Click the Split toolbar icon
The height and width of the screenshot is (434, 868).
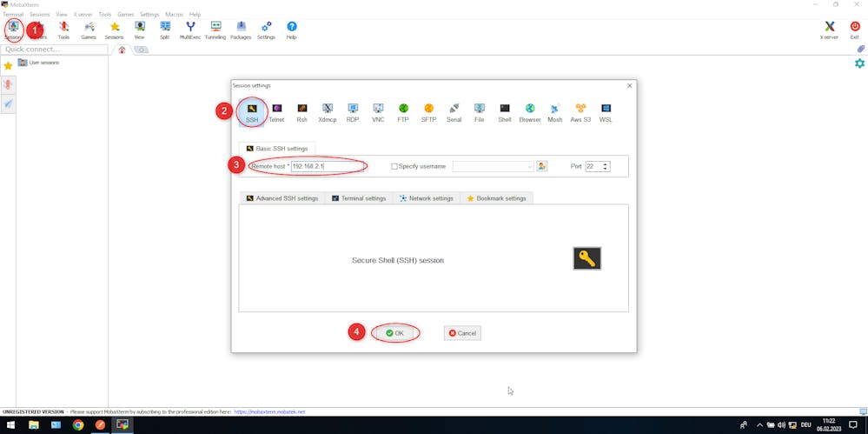tap(164, 30)
